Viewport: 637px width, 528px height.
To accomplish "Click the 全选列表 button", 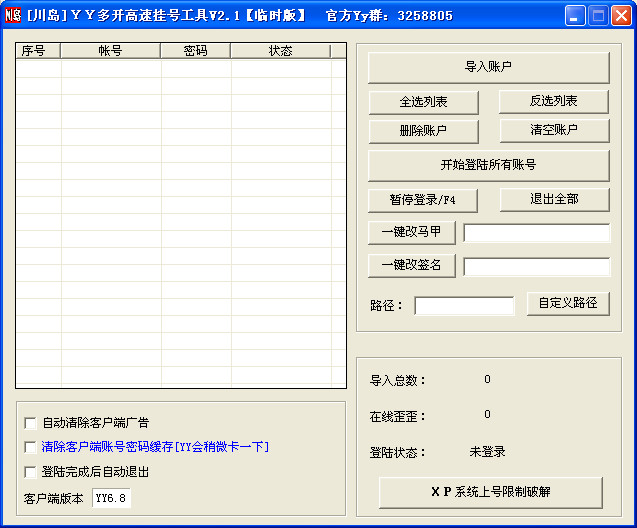I will pos(424,102).
